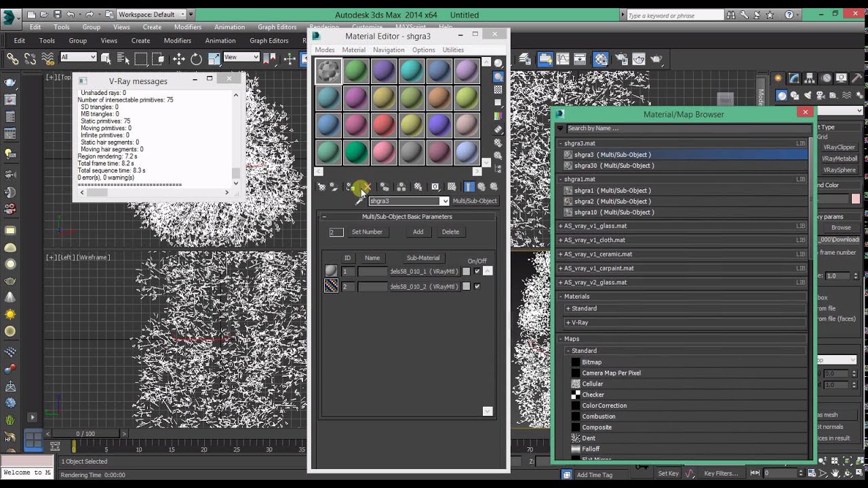Image resolution: width=868 pixels, height=488 pixels.
Task: Select the red sphere sample slot
Action: click(384, 125)
